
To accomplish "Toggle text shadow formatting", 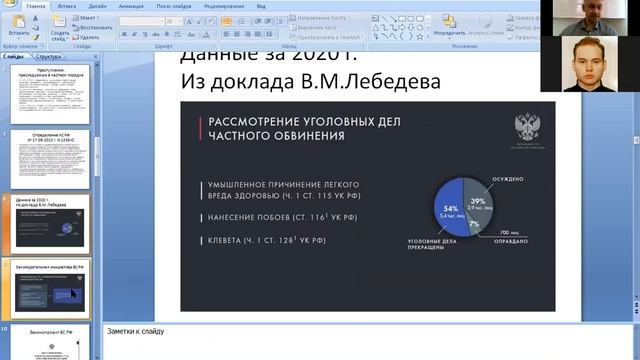I will (167, 35).
